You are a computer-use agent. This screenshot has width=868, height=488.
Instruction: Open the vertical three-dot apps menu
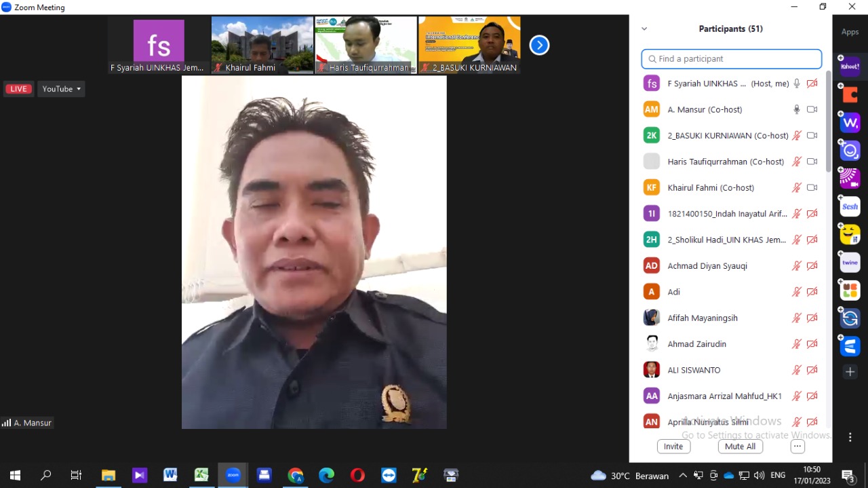pyautogui.click(x=850, y=437)
